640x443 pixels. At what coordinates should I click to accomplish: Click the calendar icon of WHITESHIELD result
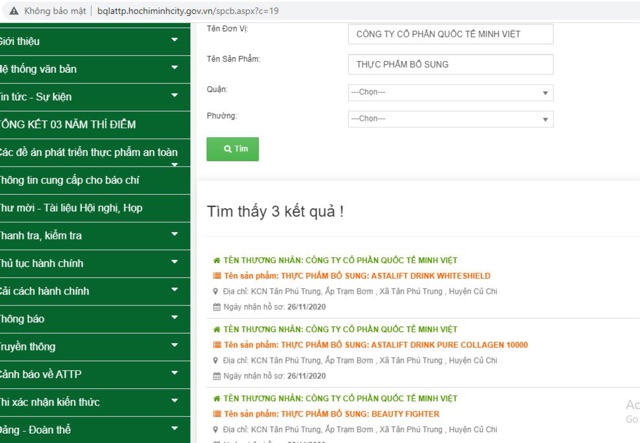[217, 307]
